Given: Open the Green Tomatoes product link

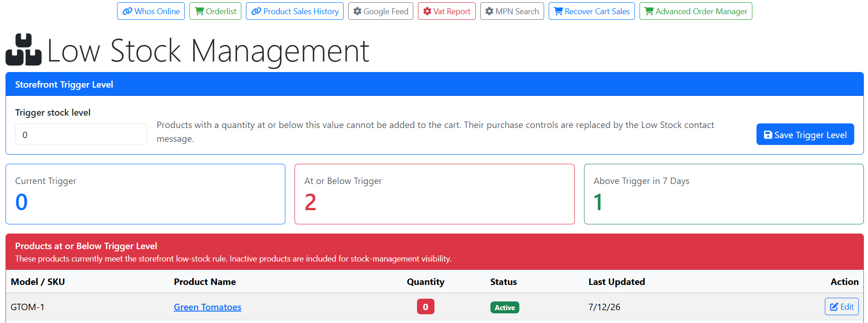Looking at the screenshot, I should click(207, 307).
